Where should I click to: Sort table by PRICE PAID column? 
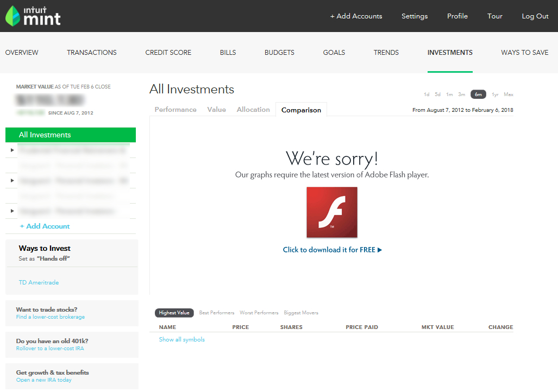[362, 327]
